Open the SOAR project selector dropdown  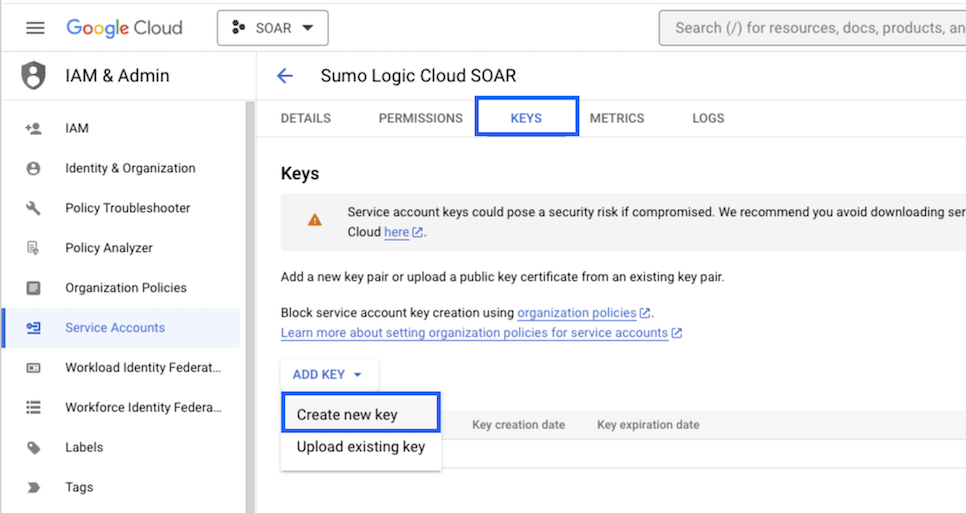pyautogui.click(x=272, y=28)
